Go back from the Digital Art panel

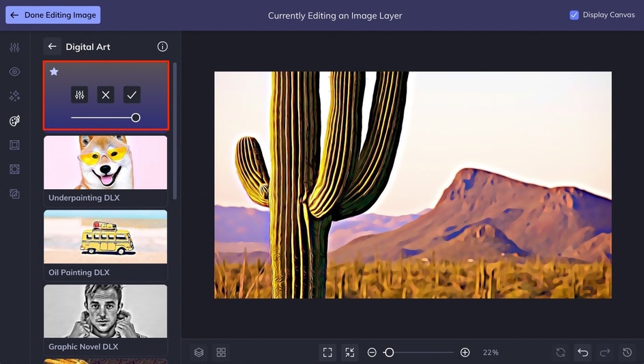(52, 46)
